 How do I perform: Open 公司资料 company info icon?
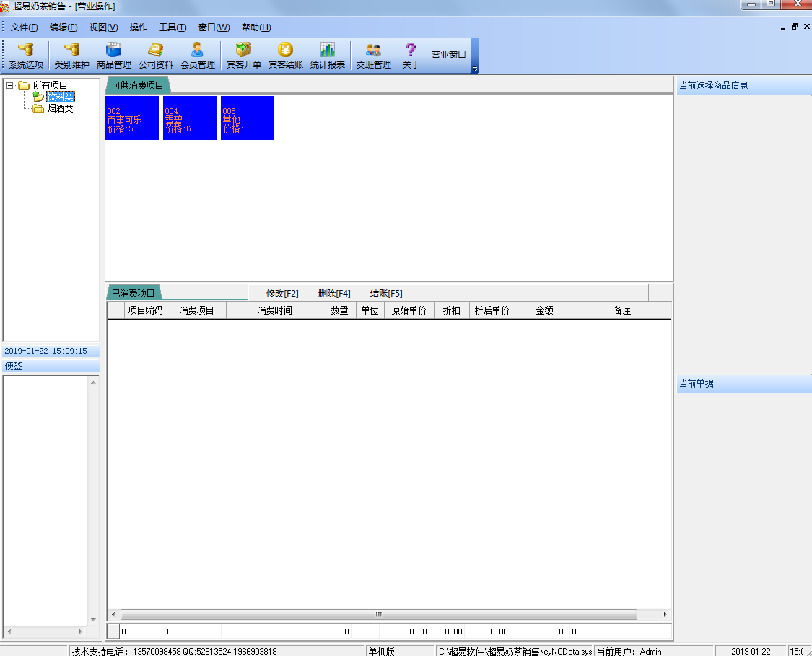pos(156,56)
